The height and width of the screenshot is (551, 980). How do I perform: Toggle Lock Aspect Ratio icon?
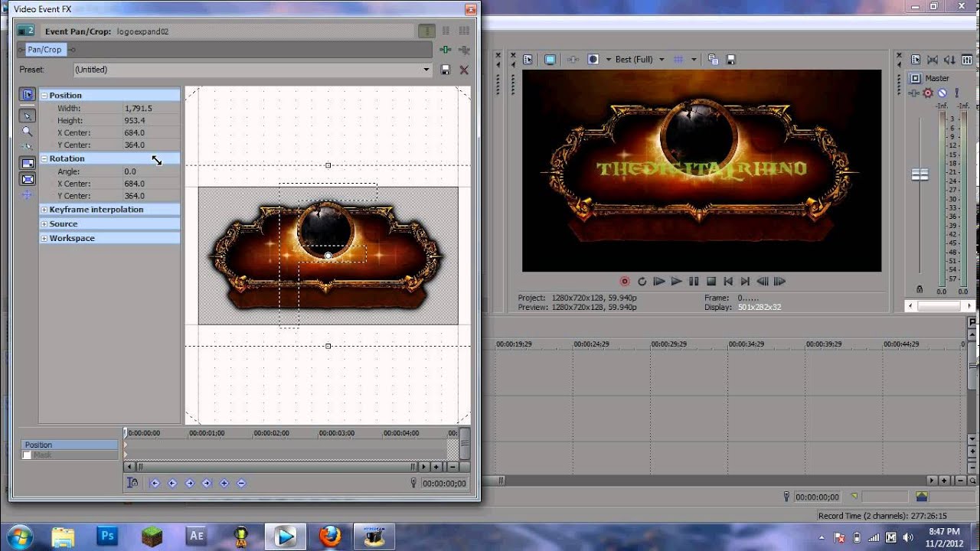(x=28, y=163)
